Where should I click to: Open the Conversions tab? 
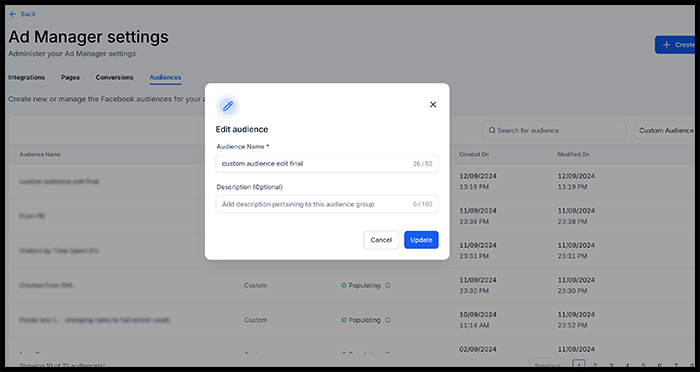[114, 77]
